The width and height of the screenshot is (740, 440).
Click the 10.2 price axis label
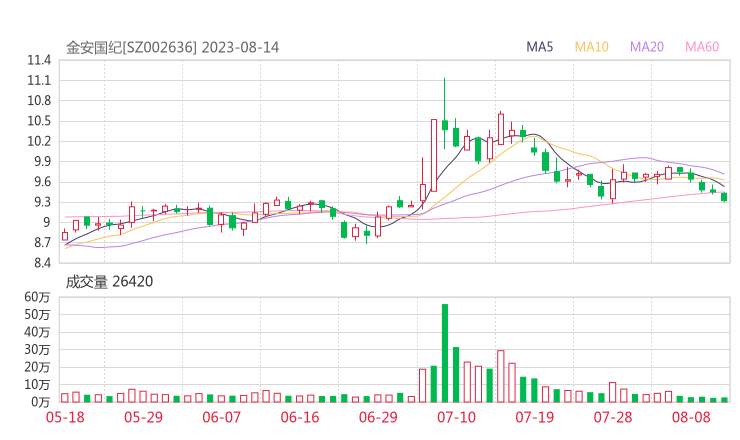pyautogui.click(x=39, y=141)
